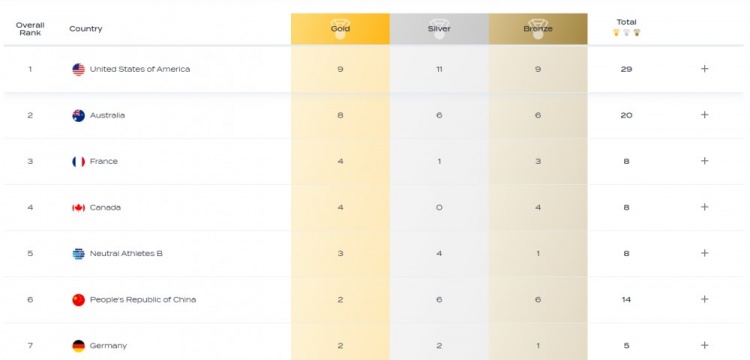
Task: Click the Canada flag icon
Action: point(78,207)
